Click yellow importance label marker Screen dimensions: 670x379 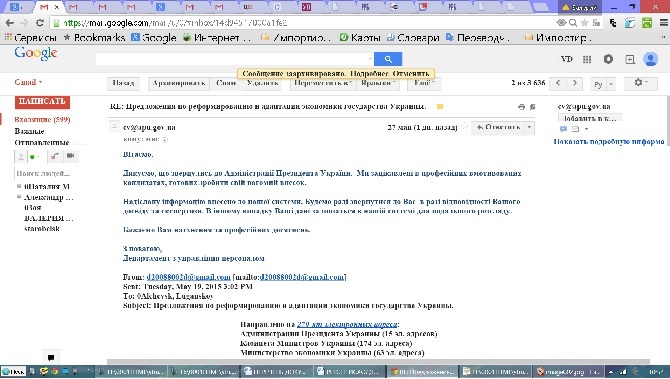pyautogui.click(x=440, y=106)
